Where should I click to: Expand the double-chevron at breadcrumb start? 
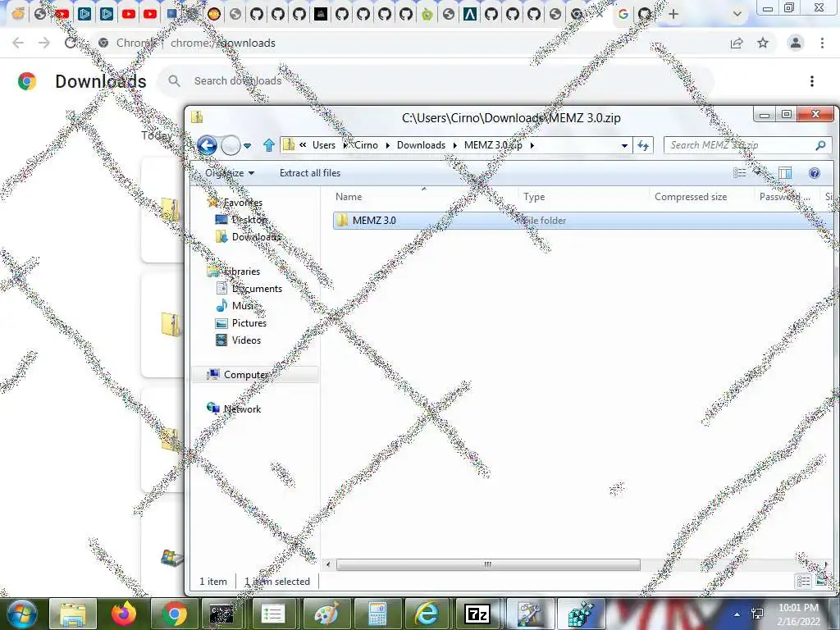(303, 145)
